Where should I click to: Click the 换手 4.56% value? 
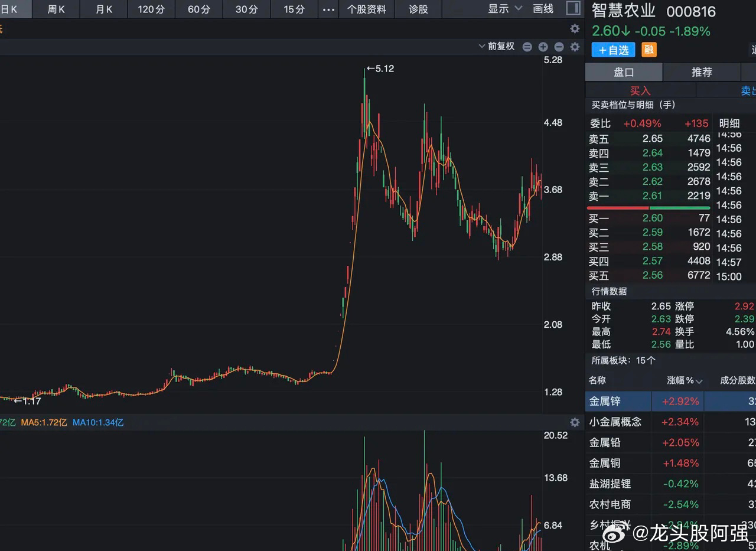[x=740, y=332]
